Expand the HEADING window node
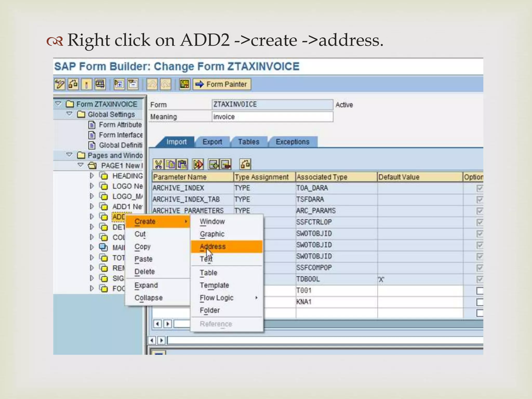This screenshot has width=532, height=399. (91, 176)
